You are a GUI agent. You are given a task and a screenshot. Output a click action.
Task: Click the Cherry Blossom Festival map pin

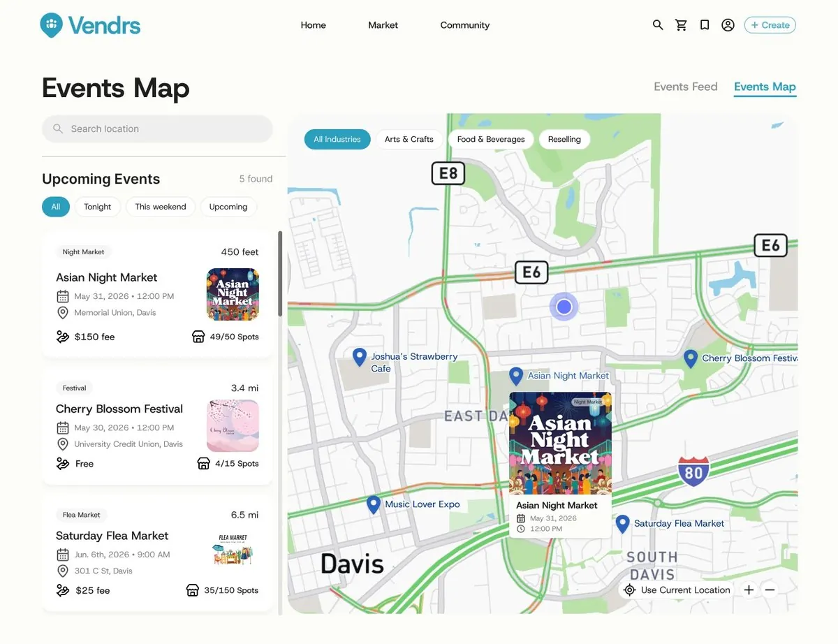[691, 359]
